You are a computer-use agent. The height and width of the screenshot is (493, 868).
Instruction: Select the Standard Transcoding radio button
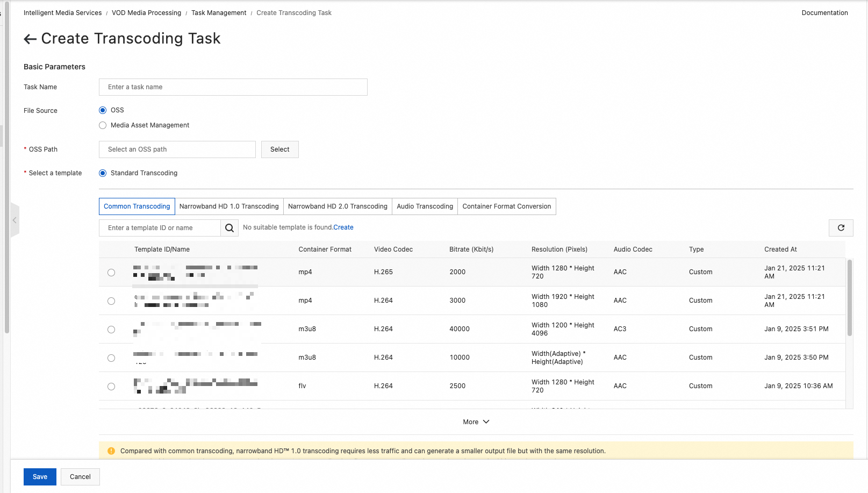(x=103, y=173)
